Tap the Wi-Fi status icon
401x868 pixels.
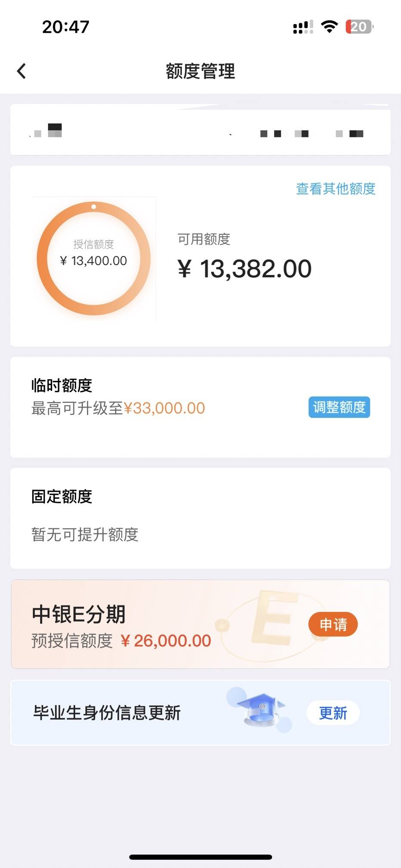330,27
